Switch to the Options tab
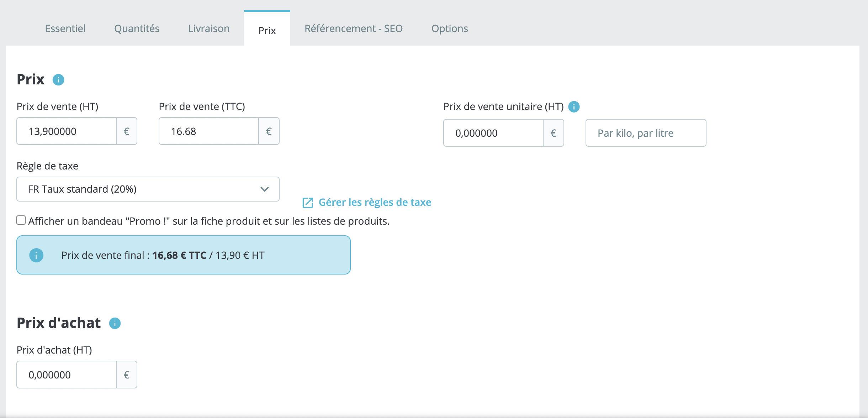The height and width of the screenshot is (418, 868). coord(450,28)
